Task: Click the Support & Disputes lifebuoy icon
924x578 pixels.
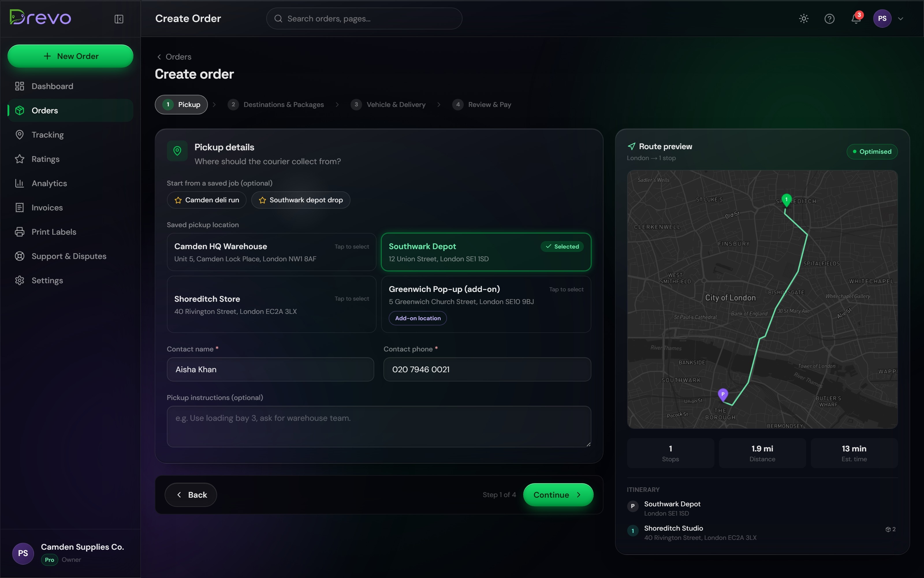Action: click(x=19, y=256)
